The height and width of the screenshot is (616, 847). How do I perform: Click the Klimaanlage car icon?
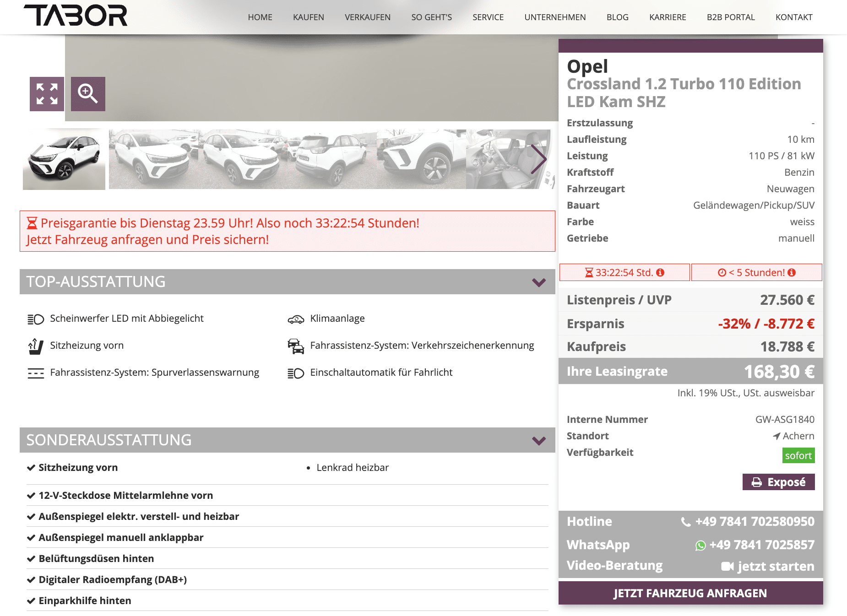point(296,319)
